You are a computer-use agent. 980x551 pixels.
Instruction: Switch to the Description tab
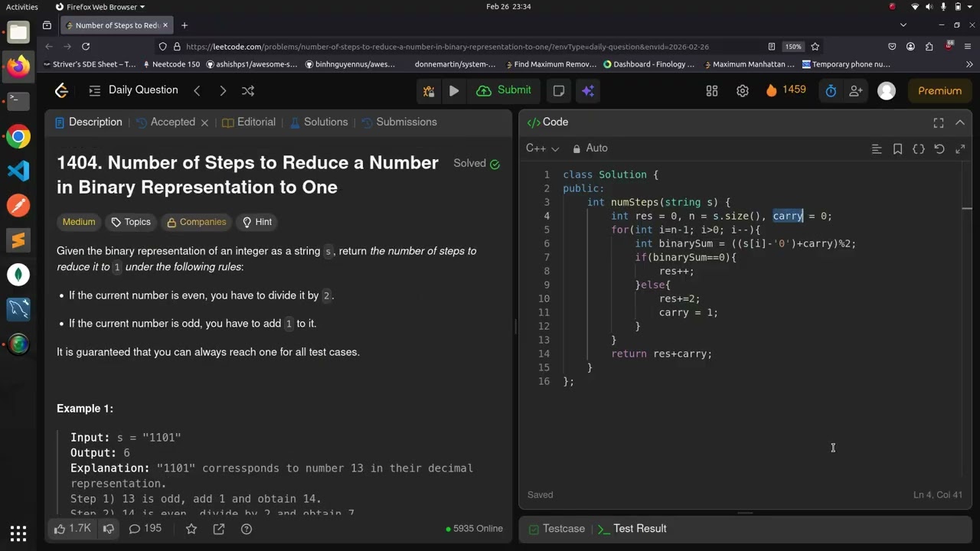(x=88, y=122)
